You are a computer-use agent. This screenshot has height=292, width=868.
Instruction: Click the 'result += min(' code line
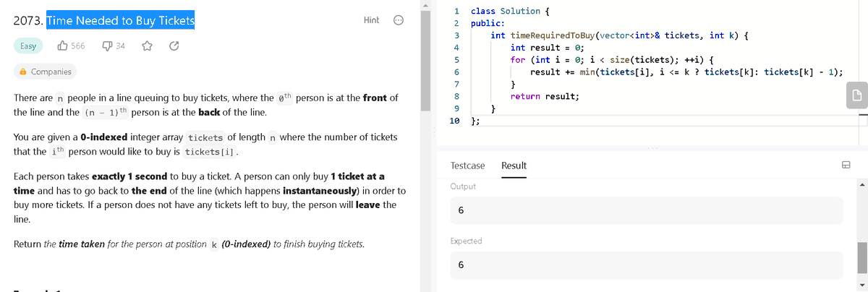[686, 72]
